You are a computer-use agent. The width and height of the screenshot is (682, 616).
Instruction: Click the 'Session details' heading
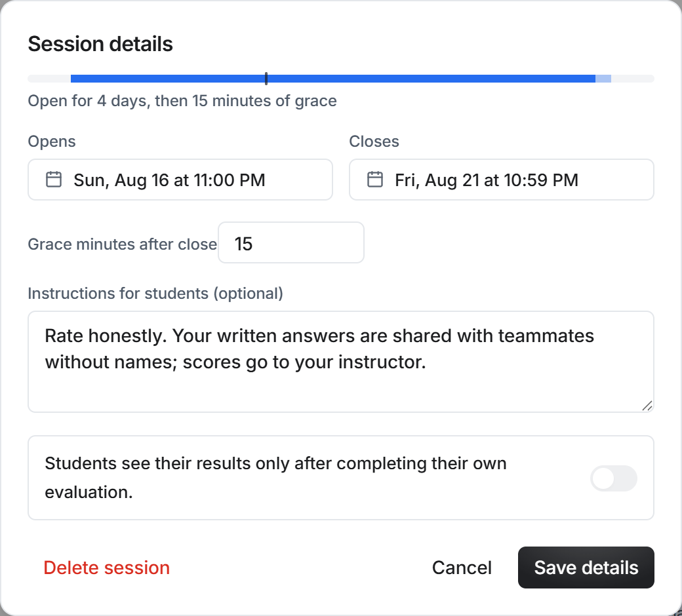[x=100, y=44]
